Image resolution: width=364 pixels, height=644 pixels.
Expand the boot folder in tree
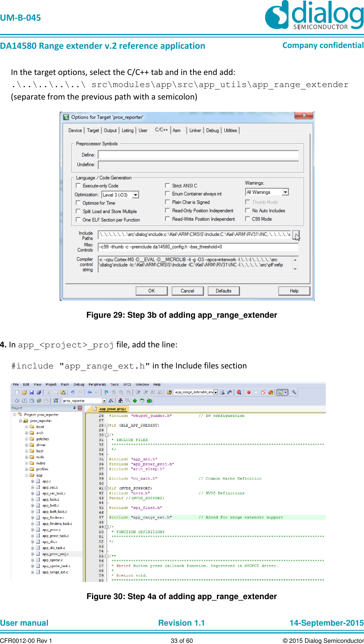tap(27, 427)
